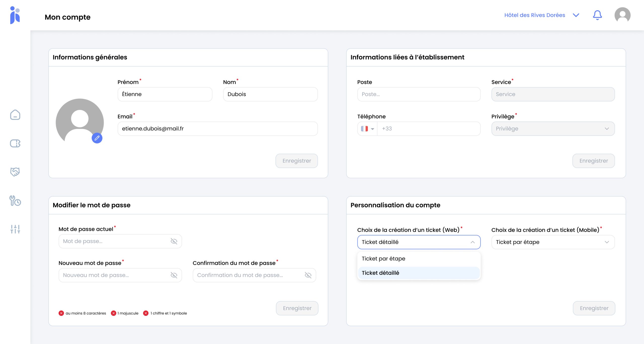Click the notification bell icon
The height and width of the screenshot is (344, 644).
coord(597,15)
